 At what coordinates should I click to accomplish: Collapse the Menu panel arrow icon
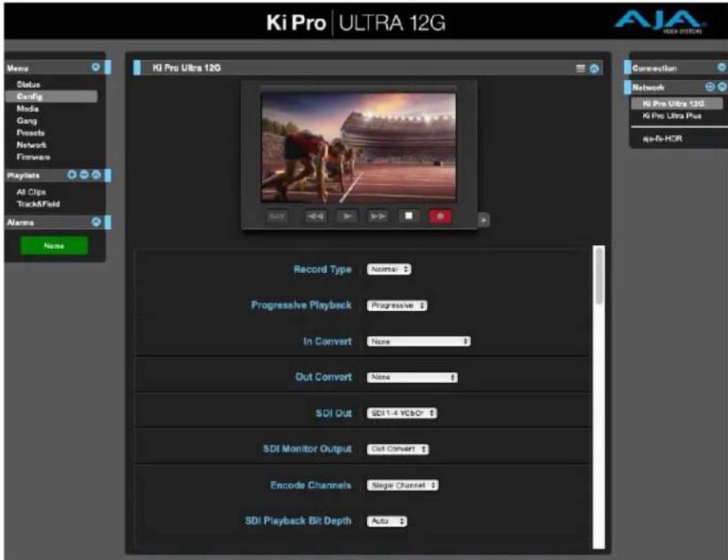pos(95,67)
